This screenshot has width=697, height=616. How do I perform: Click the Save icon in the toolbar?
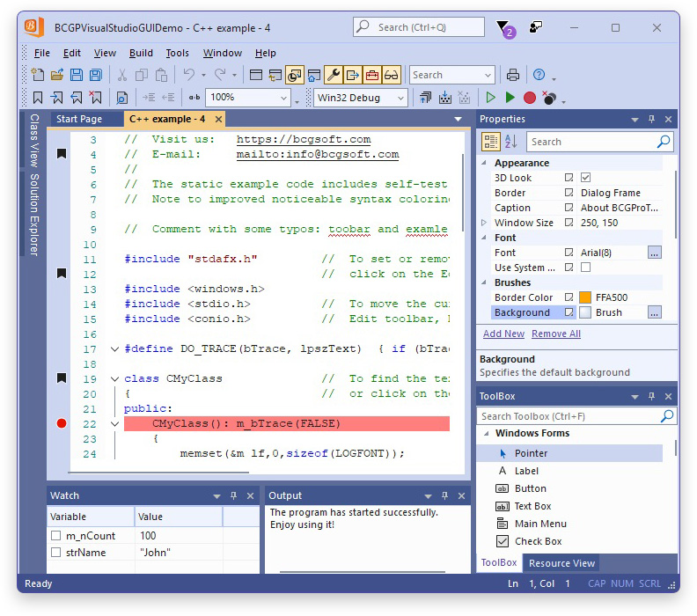[x=77, y=75]
